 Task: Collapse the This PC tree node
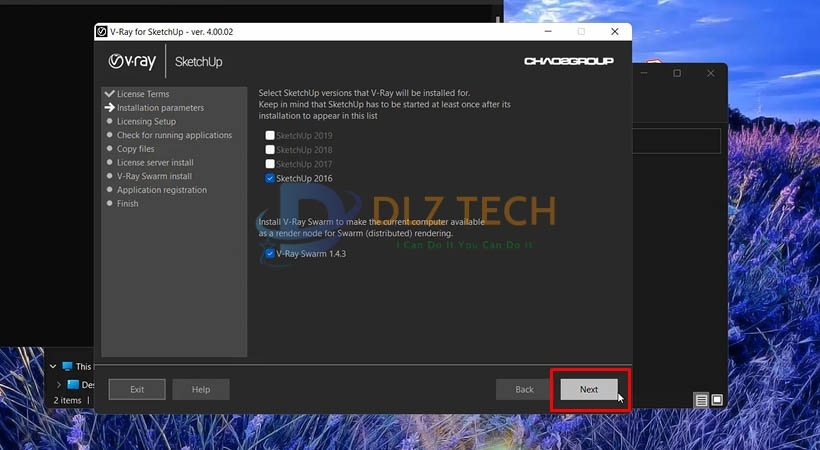(x=51, y=367)
